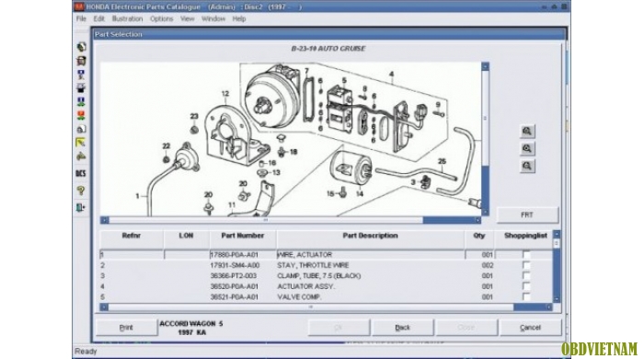This screenshot has height=359, width=644.
Task: Click the red flower icon in the sidebar
Action: (81, 115)
